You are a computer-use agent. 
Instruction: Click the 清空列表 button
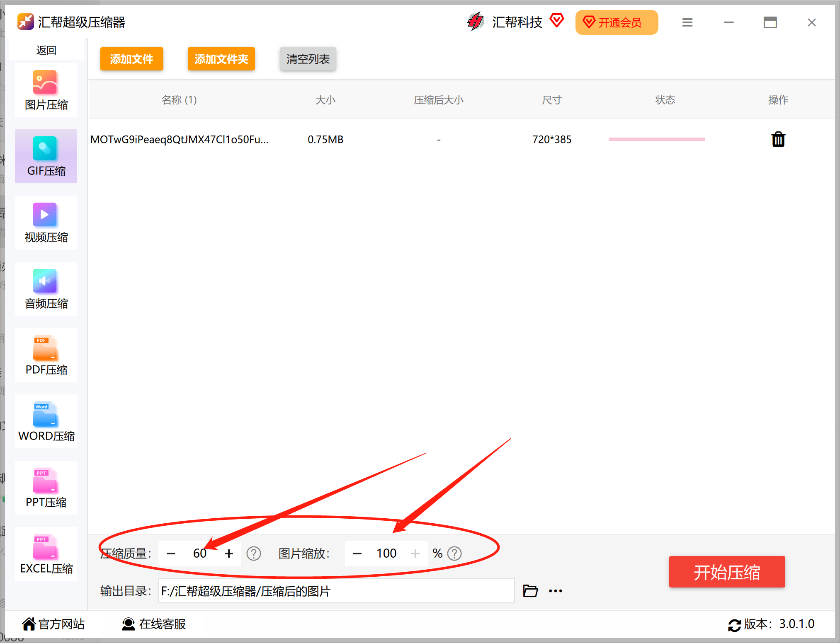pos(308,59)
